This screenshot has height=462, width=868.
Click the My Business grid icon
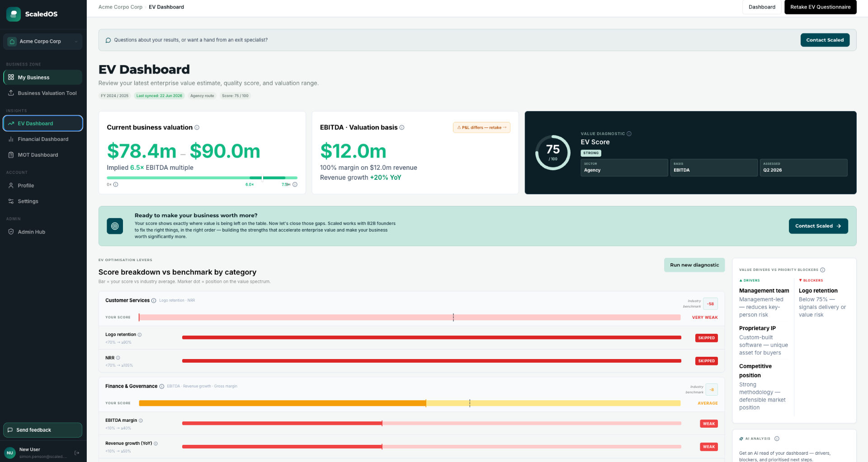(11, 77)
